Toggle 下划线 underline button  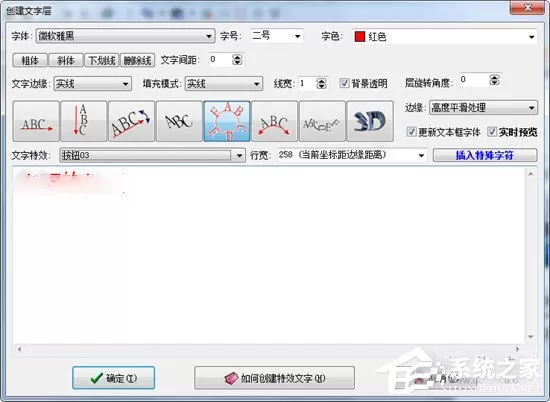[102, 60]
